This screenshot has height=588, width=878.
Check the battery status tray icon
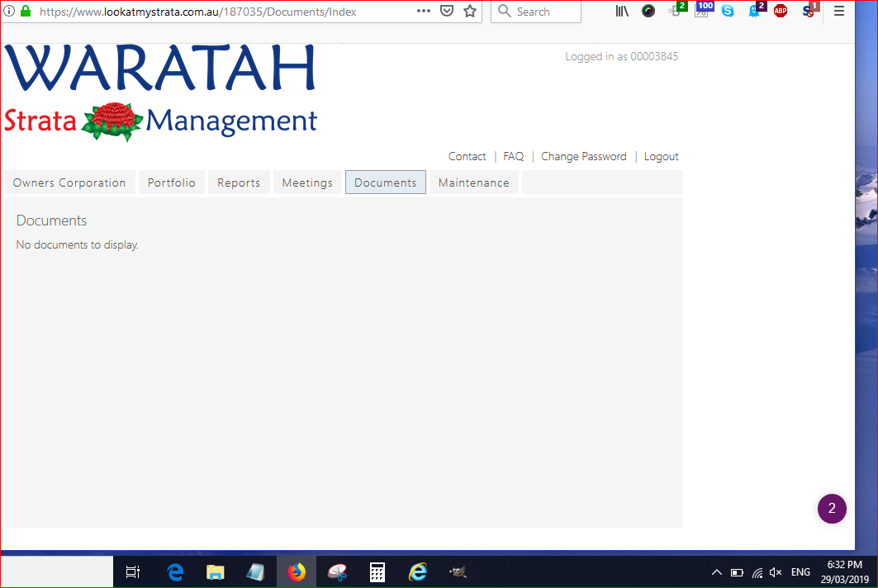(737, 572)
